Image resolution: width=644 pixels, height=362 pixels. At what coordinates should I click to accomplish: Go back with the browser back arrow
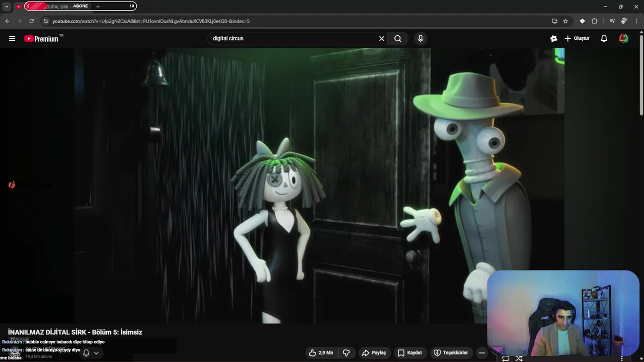coord(7,21)
